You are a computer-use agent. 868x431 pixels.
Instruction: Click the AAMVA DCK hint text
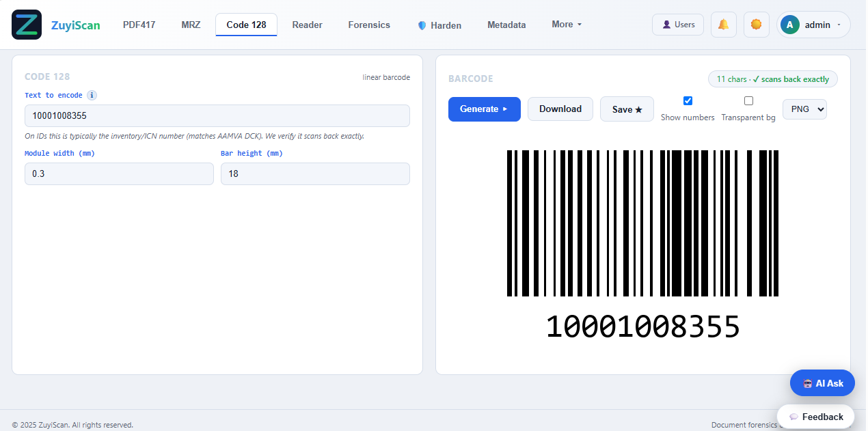click(x=195, y=136)
